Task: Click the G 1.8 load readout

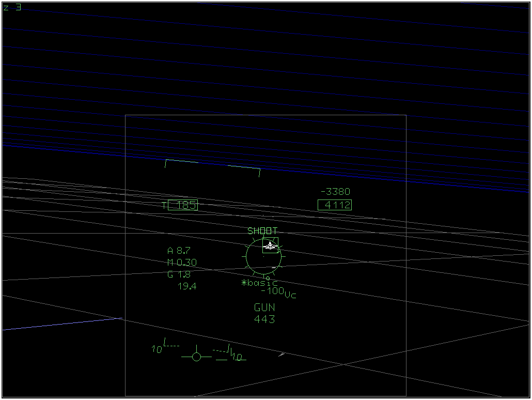Action: [x=179, y=274]
